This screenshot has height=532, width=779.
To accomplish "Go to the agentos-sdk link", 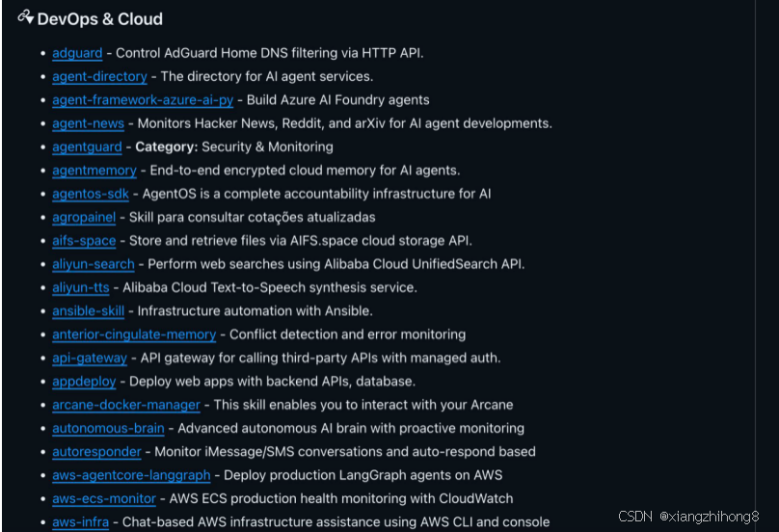I will pos(91,194).
